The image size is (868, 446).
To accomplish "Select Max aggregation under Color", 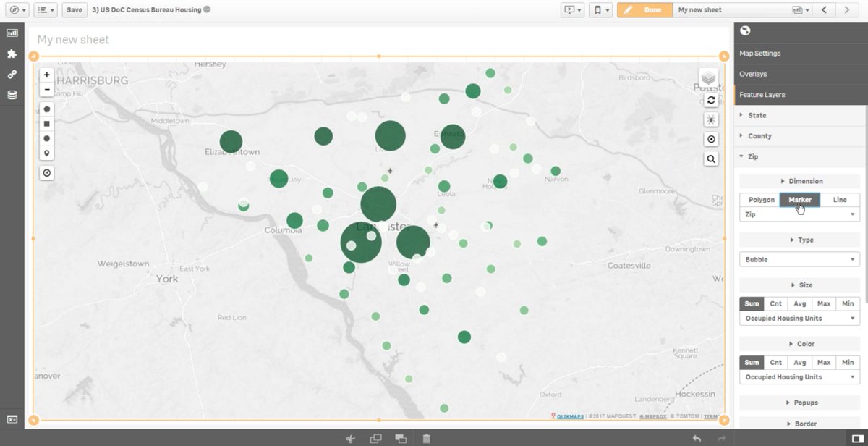I will click(824, 362).
